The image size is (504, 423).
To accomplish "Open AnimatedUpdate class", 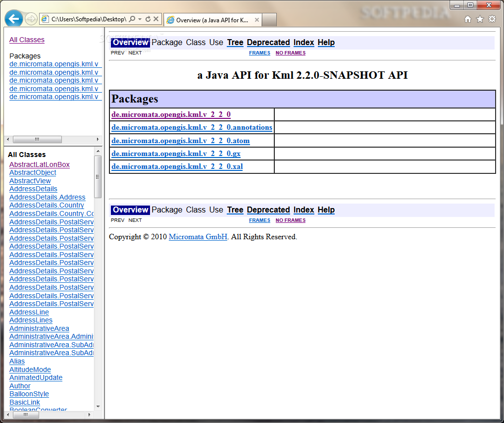I will [x=36, y=377].
